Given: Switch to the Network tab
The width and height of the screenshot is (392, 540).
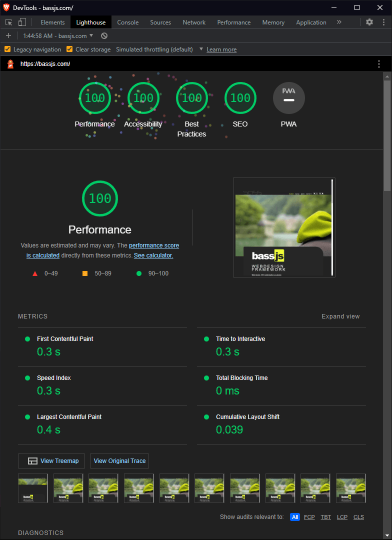Looking at the screenshot, I should point(194,22).
